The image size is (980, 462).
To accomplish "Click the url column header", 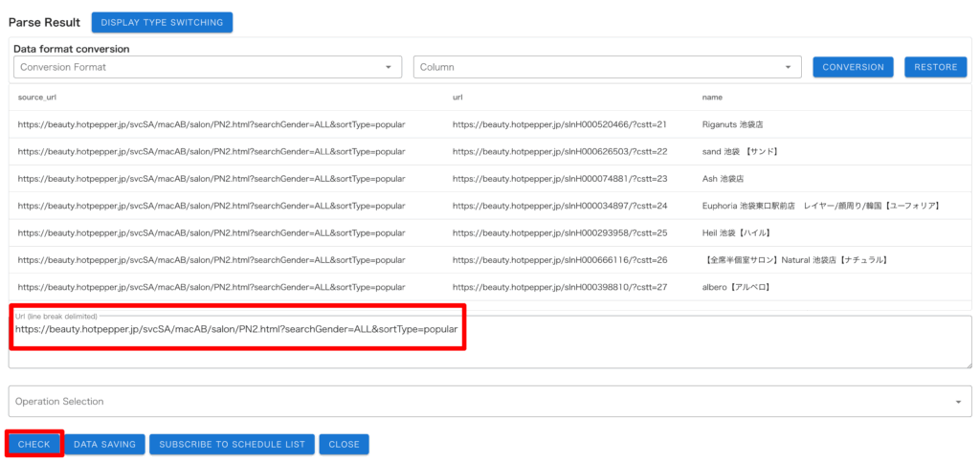I will [x=457, y=98].
